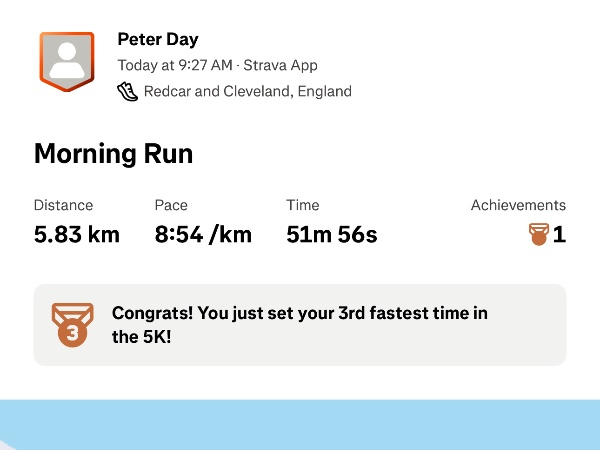The height and width of the screenshot is (450, 600).
Task: Open the Redcar and Cleveland, England location
Action: click(248, 91)
